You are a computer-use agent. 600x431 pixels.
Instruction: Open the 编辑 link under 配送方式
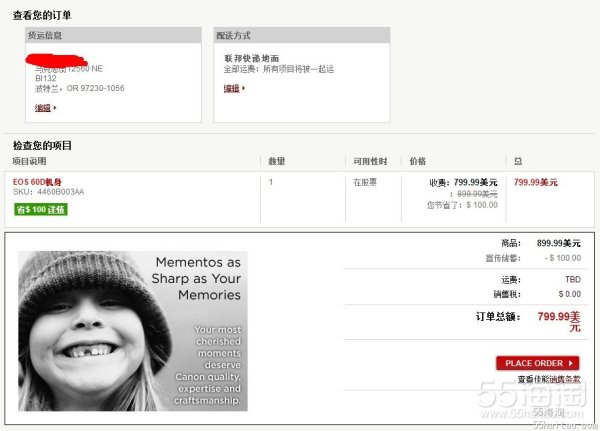tap(231, 88)
